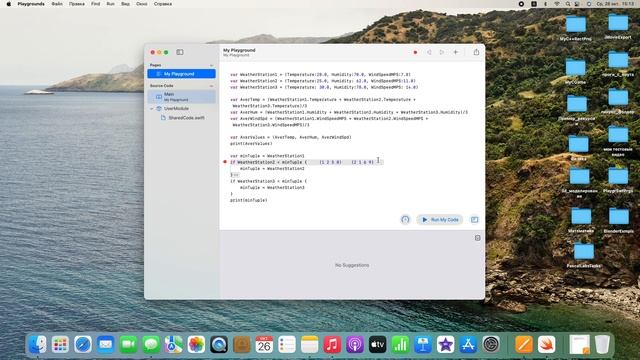Viewport: 640px width, 360px height.
Task: Open Safari from the dock
Action: point(83,344)
